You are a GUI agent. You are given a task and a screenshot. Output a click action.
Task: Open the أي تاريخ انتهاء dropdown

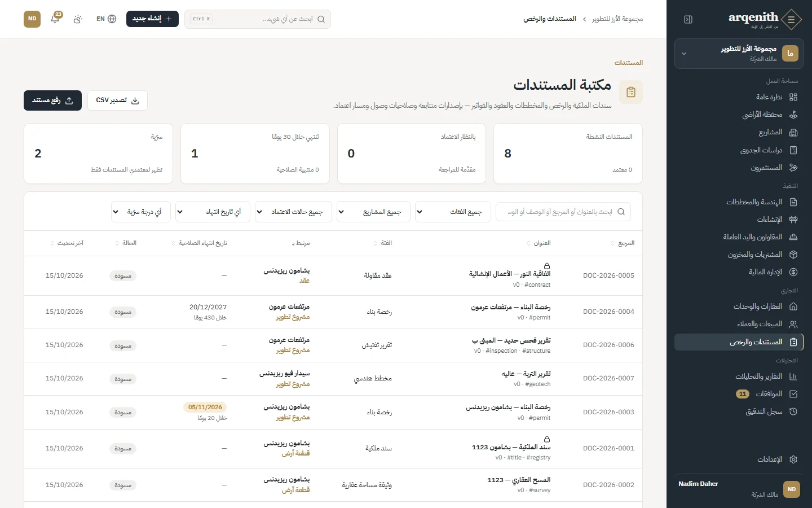(213, 212)
